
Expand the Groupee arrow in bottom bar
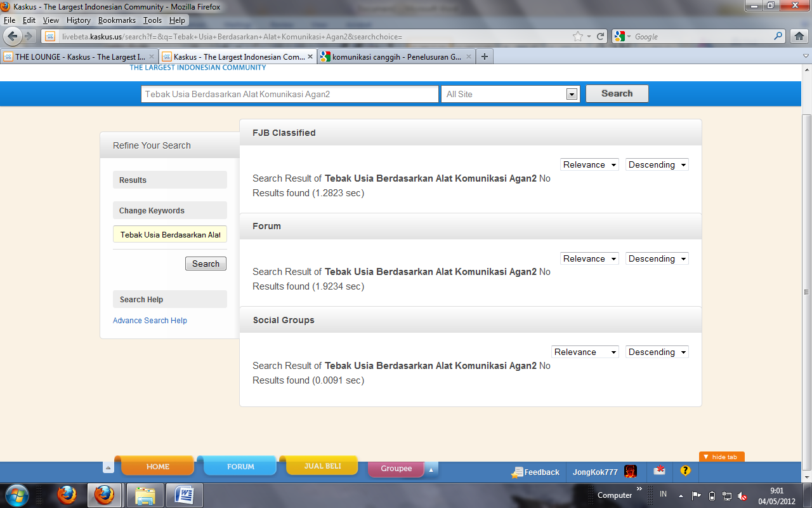pos(431,470)
